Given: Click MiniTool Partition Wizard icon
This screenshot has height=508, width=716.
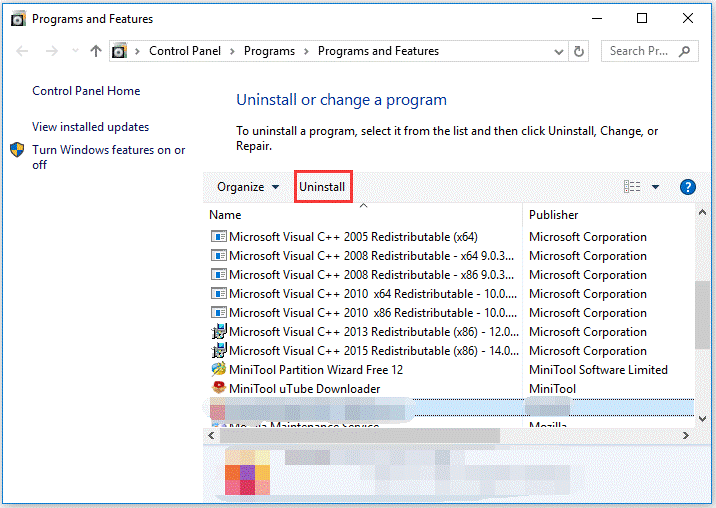Looking at the screenshot, I should [219, 369].
